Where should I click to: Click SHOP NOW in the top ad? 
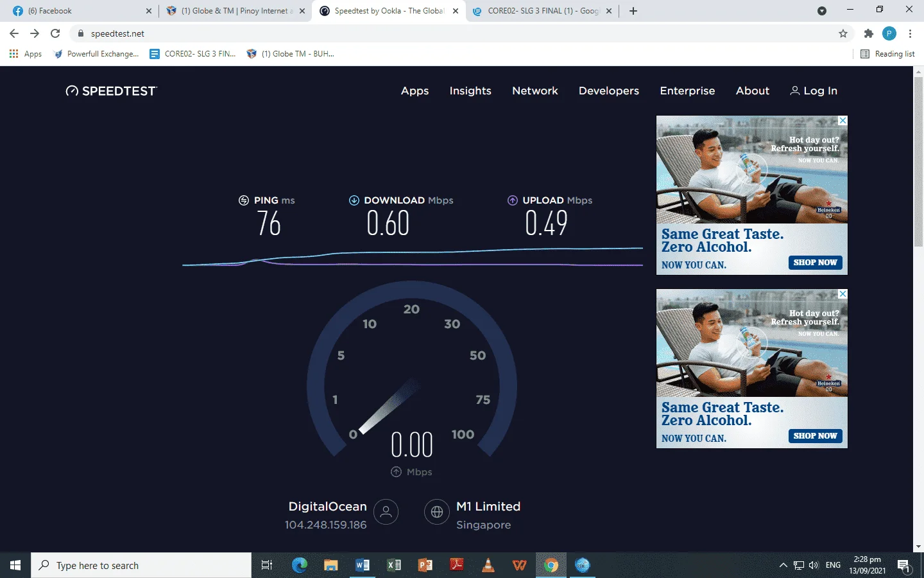coord(815,262)
